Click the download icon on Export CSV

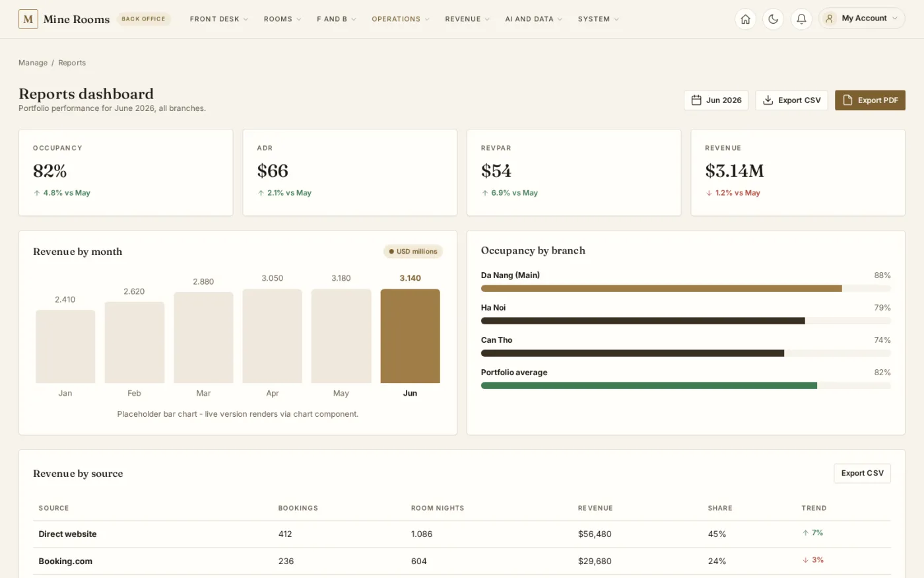tap(768, 100)
